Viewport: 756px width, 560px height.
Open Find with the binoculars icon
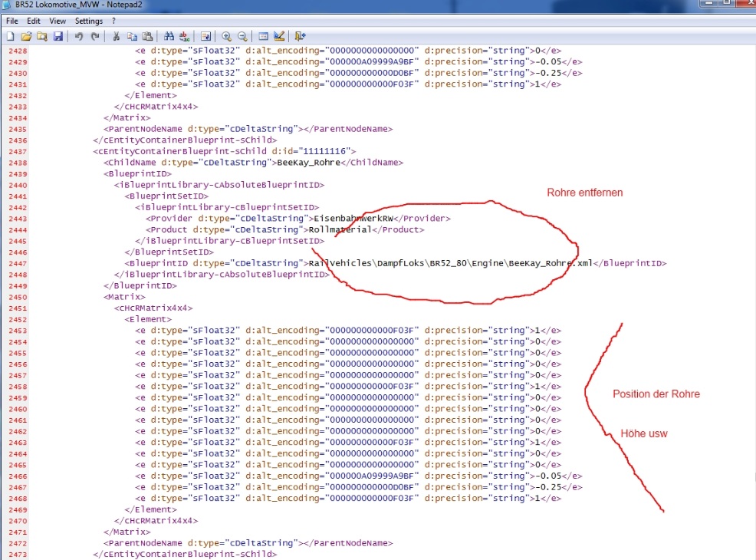point(169,36)
